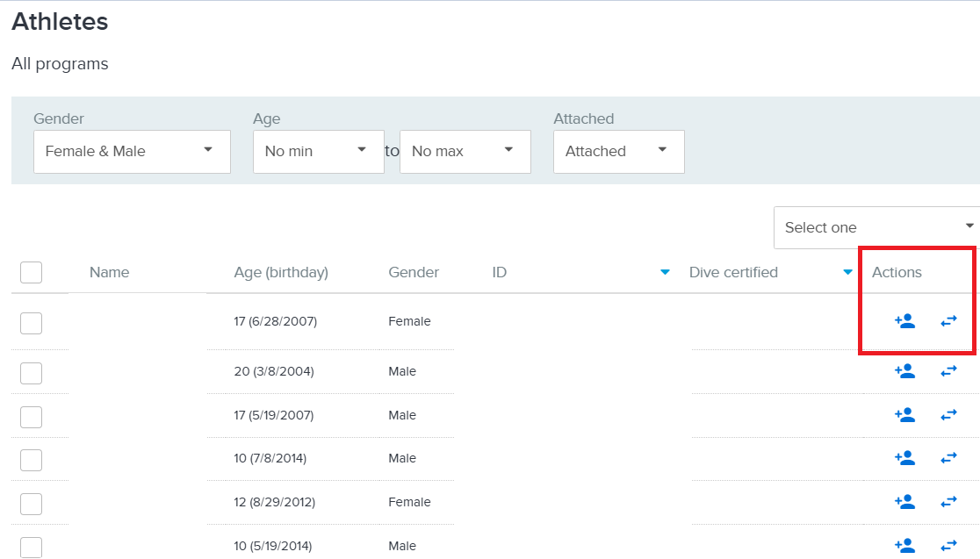Select the checkbox on the row born 7/8/2014
Viewport: 980px width, 559px height.
coord(30,459)
